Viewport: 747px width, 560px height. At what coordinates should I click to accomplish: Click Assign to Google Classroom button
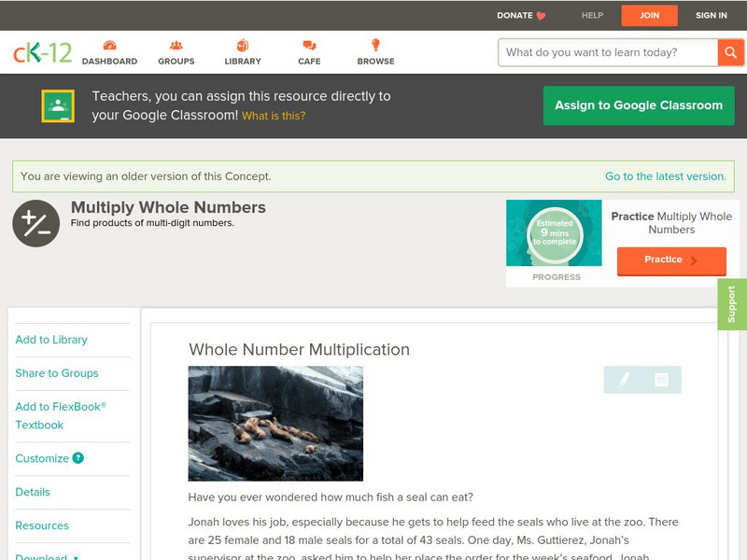tap(639, 105)
